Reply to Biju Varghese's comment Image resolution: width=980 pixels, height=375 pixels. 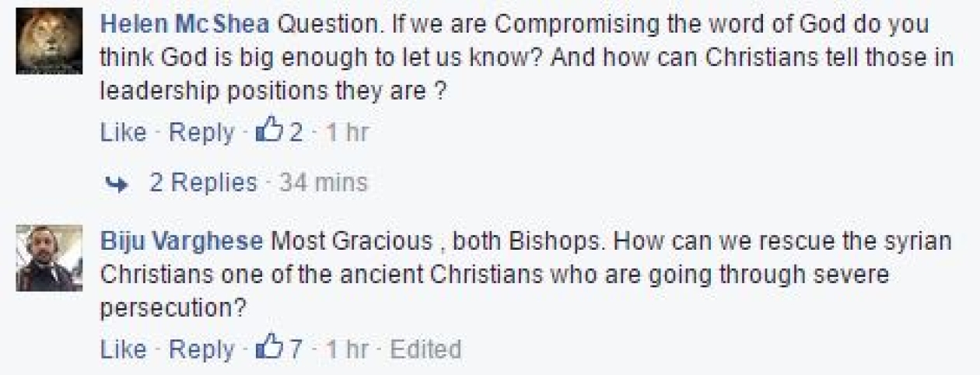201,349
